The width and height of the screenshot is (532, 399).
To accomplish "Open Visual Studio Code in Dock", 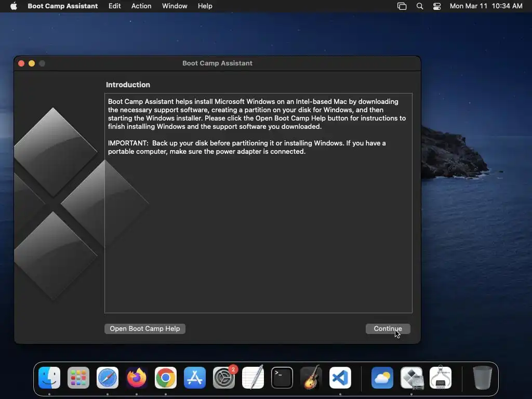I will point(340,378).
